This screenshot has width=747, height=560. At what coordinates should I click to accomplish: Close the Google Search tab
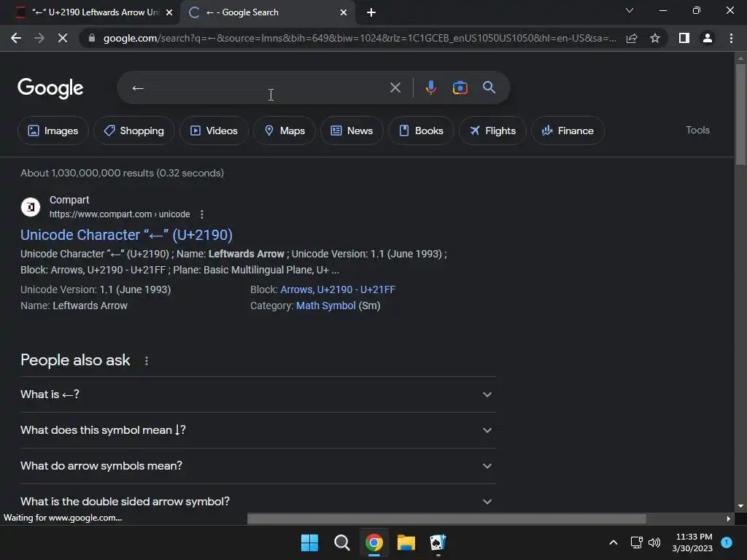[x=344, y=12]
